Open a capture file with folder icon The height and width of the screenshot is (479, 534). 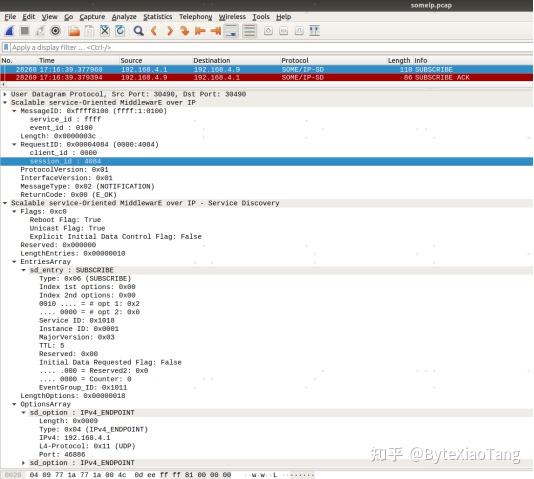point(74,31)
